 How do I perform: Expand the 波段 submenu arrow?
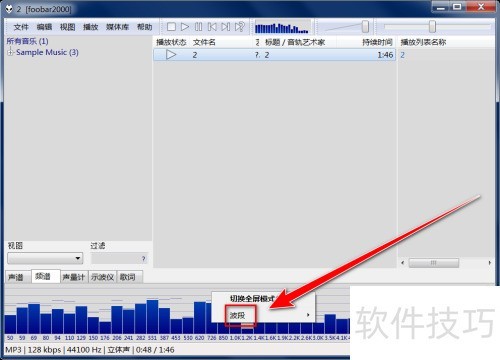(308, 315)
